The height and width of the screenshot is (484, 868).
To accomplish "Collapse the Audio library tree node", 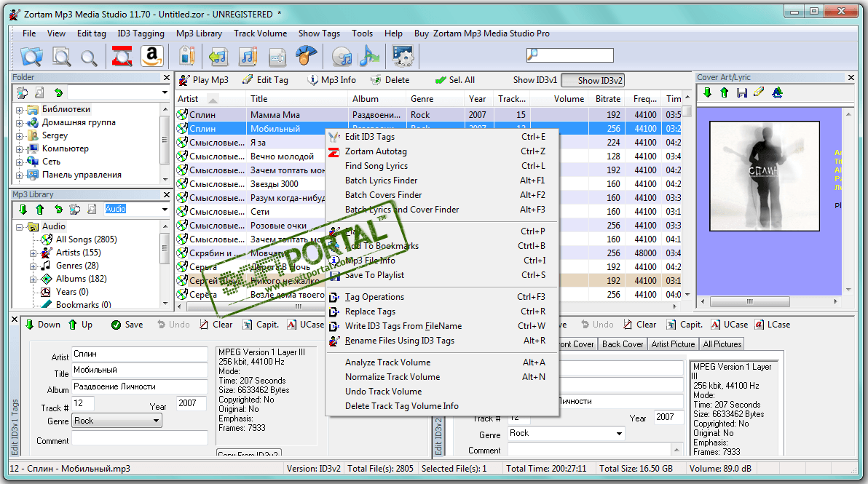I will click(x=20, y=227).
